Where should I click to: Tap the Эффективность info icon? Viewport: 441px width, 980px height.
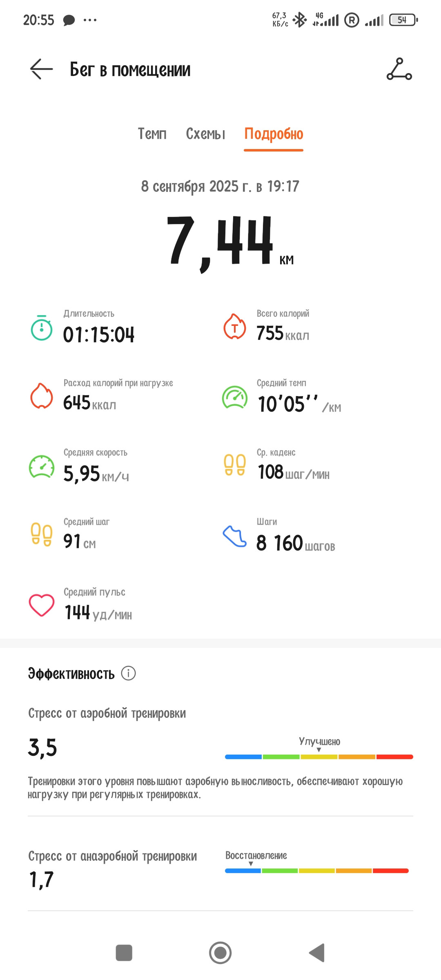click(128, 673)
